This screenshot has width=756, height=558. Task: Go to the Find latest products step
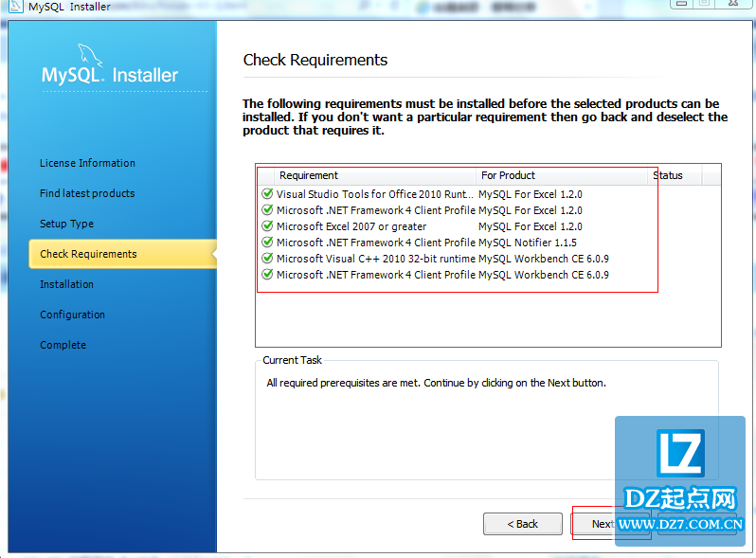click(x=87, y=193)
